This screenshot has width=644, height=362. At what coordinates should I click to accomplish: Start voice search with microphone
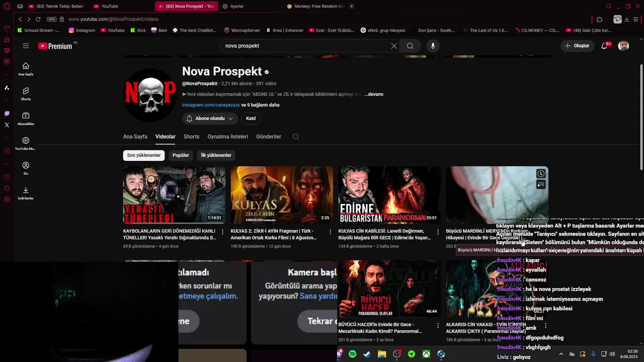[433, 46]
